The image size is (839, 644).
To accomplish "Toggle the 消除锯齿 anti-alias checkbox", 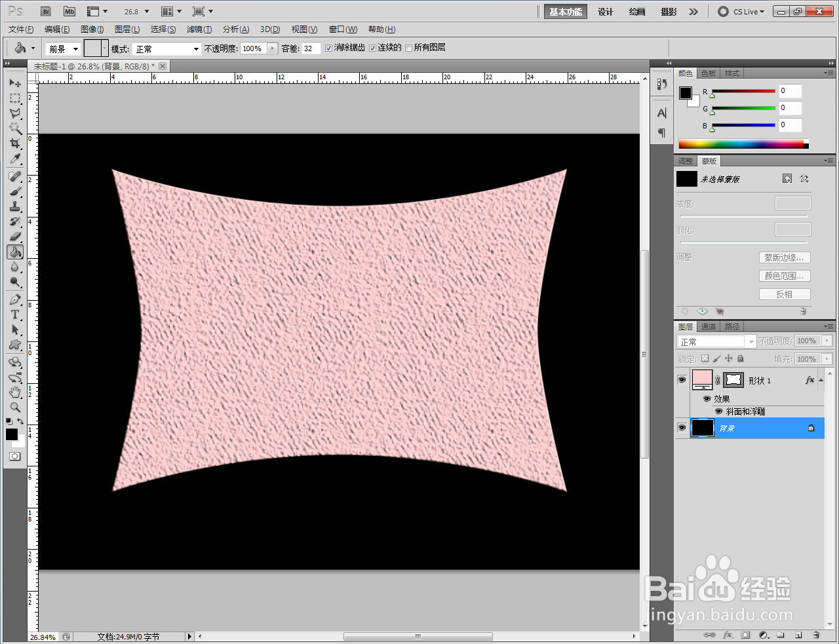I will pos(329,48).
